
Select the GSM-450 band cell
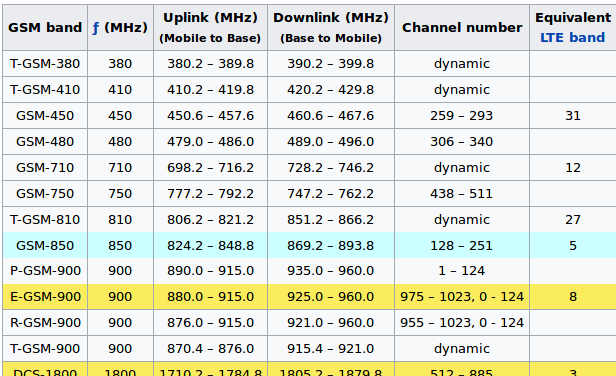(45, 116)
